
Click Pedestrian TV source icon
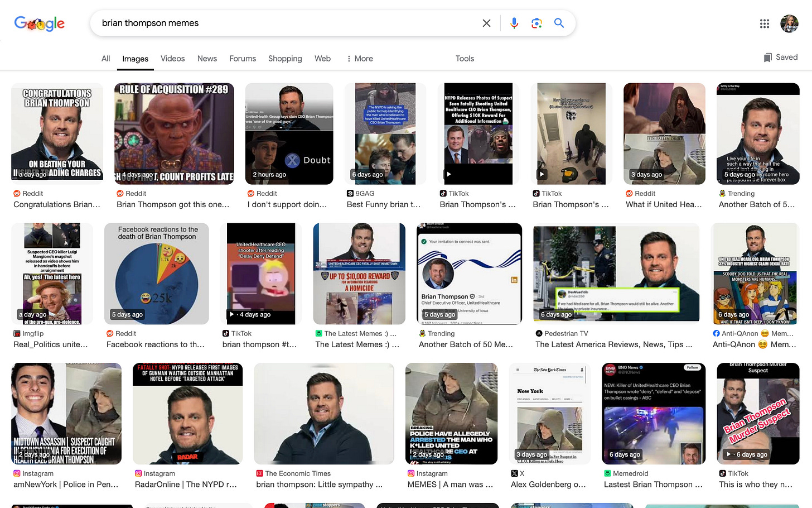coord(539,333)
